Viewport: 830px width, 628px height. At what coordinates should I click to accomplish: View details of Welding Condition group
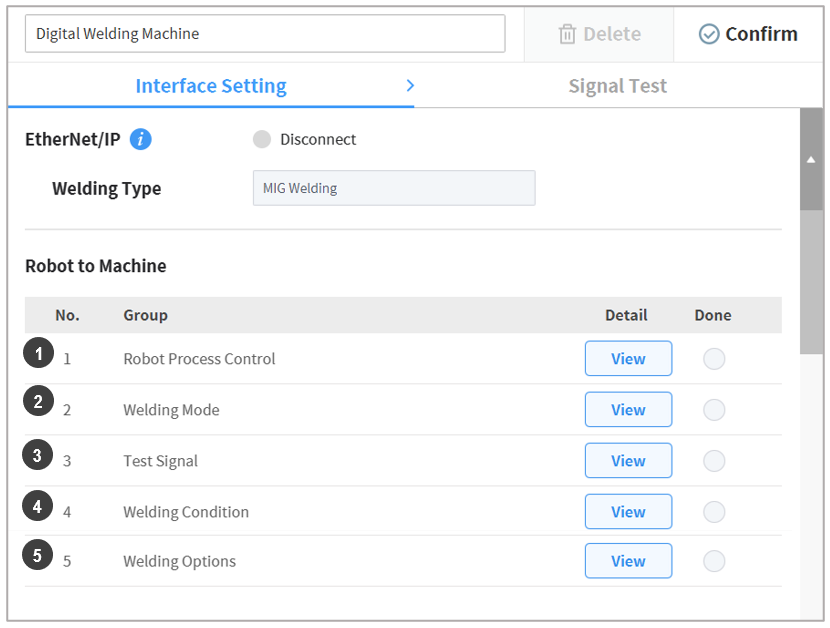pyautogui.click(x=628, y=512)
